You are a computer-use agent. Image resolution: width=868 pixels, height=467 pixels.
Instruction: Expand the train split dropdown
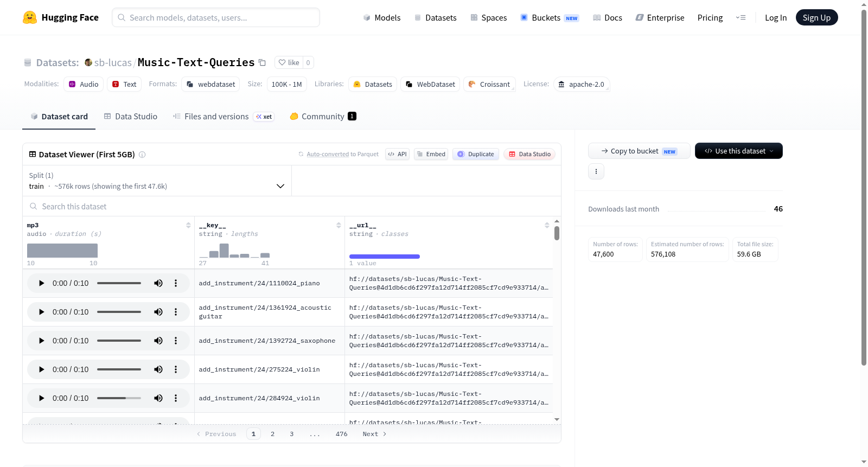pos(157,181)
